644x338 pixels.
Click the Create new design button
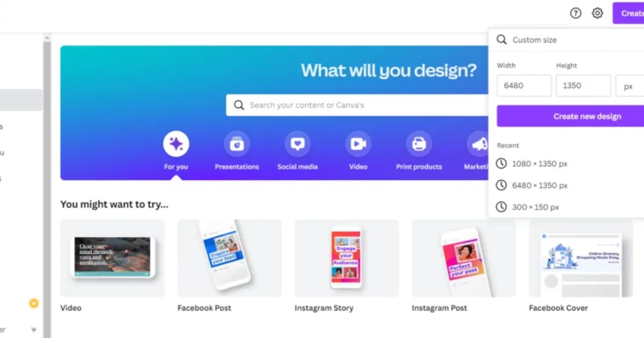[x=570, y=116]
